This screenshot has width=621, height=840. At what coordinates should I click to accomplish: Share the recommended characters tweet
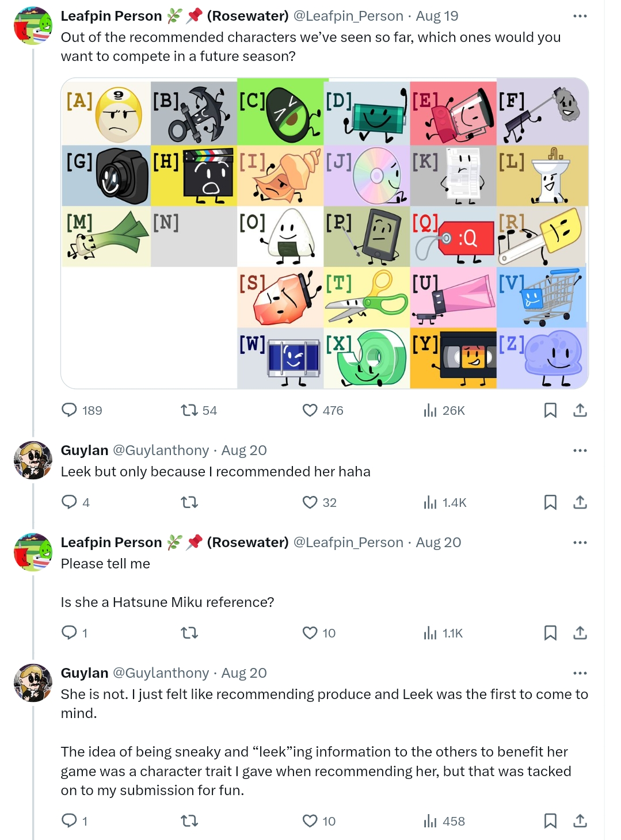coord(580,410)
